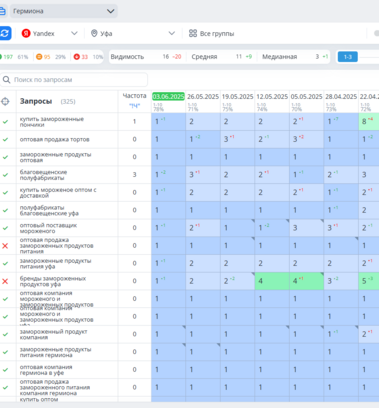Click the checkmark for полуфабрикаты благовещенские уфа
Viewport: 379px width, 408px height.
tap(5, 210)
